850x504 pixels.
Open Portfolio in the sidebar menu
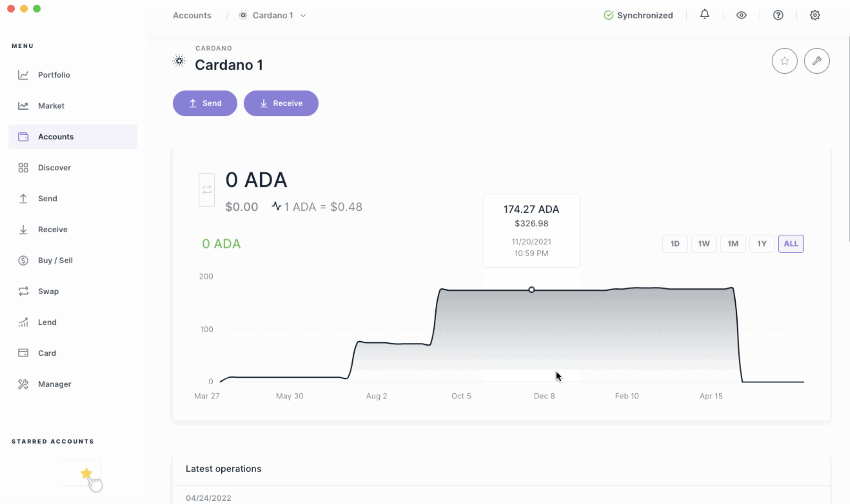tap(54, 75)
